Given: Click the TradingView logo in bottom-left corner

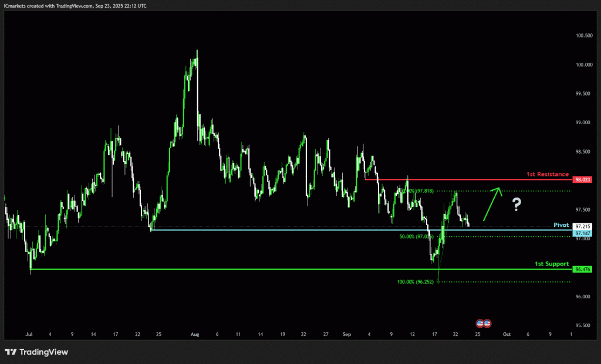Looking at the screenshot, I should [x=36, y=352].
